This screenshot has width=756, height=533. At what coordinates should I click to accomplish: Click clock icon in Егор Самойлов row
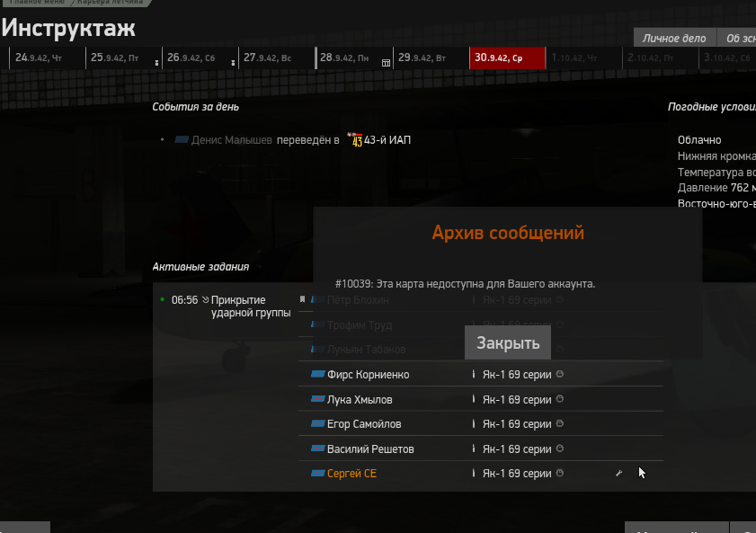tap(560, 423)
